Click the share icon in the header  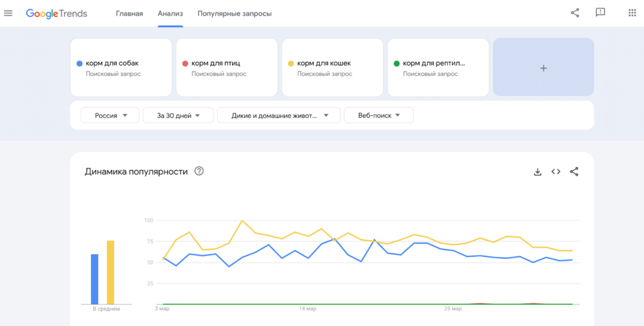575,13
